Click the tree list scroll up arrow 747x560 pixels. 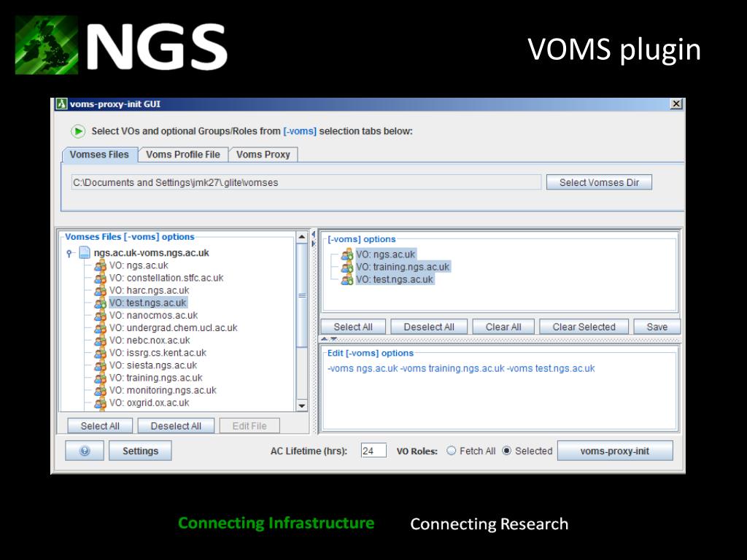301,237
